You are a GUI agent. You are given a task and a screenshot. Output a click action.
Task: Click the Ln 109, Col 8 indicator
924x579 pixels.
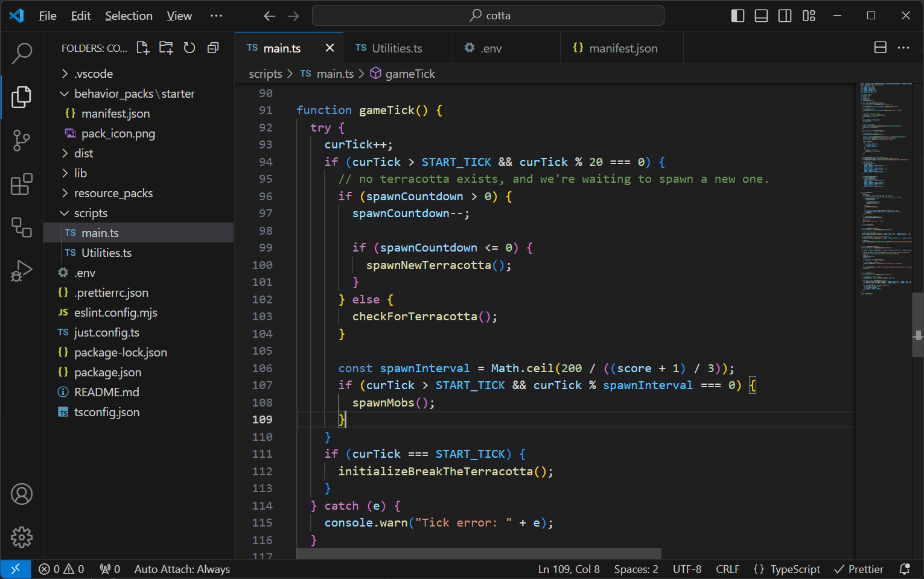pos(569,569)
